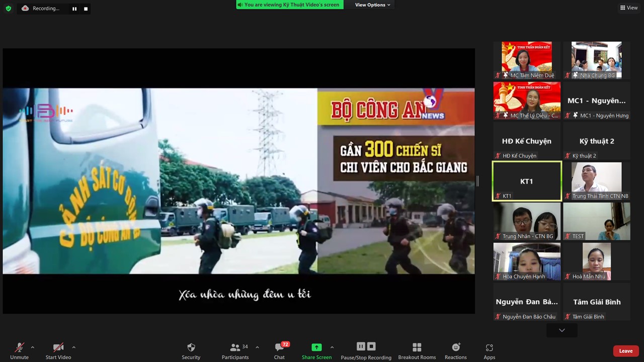Select Hoà Mẫn Như's video thumbnail
Viewport: 644px width, 362px height.
coord(597,261)
